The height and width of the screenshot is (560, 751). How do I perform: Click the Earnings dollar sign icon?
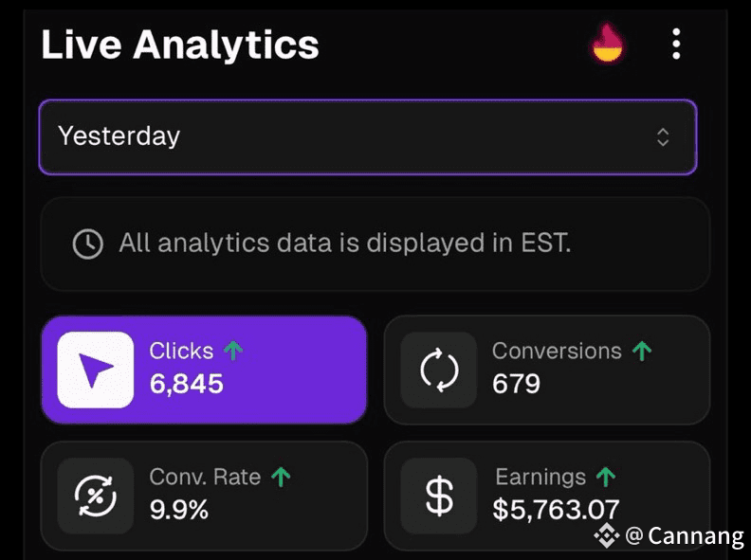439,496
